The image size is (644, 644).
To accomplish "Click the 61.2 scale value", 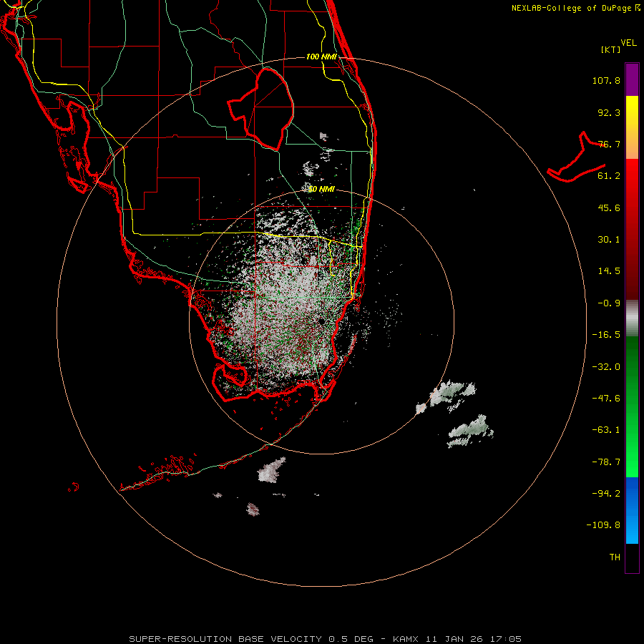I will coord(609,176).
